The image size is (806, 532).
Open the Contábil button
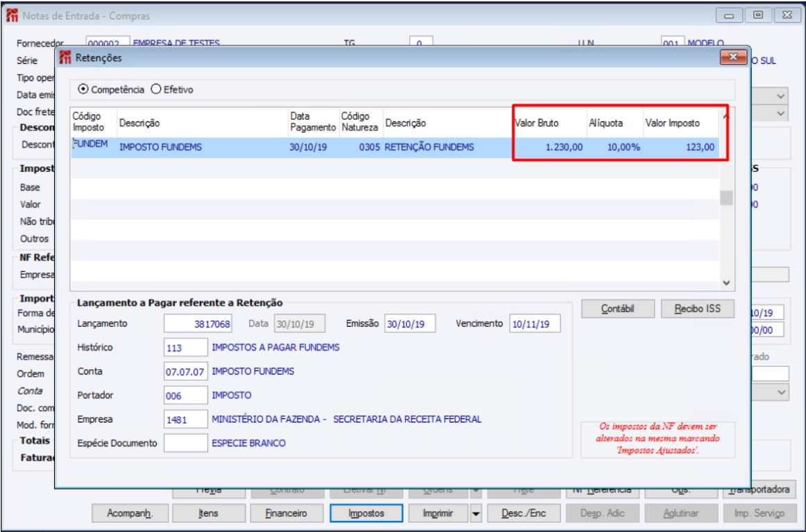click(x=618, y=309)
